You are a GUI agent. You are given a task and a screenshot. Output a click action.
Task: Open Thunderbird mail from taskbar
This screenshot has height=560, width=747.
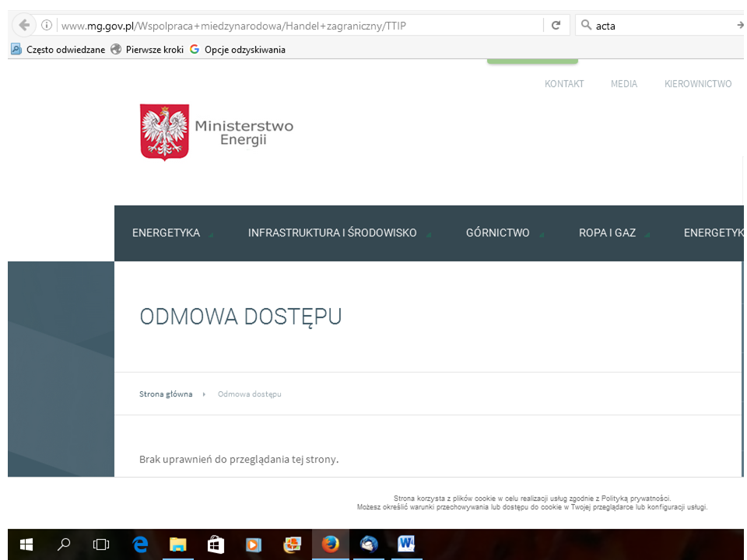point(369,544)
